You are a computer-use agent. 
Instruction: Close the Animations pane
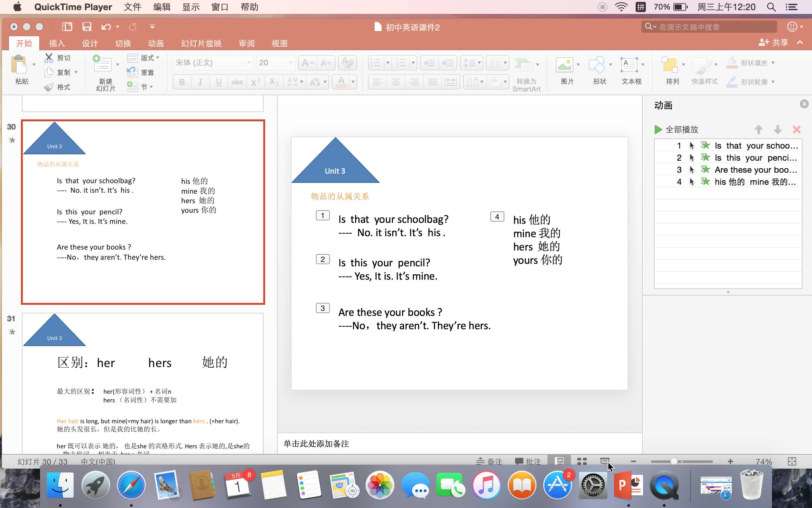804,104
